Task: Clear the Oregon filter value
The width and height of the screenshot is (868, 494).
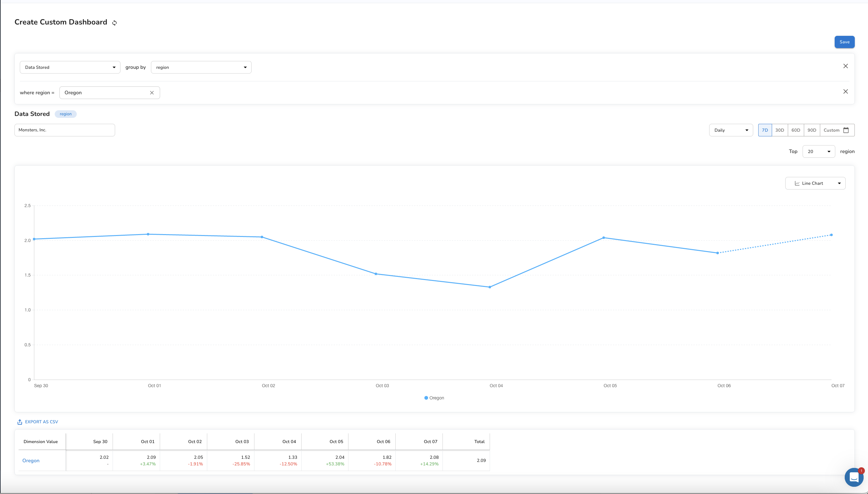Action: [152, 93]
